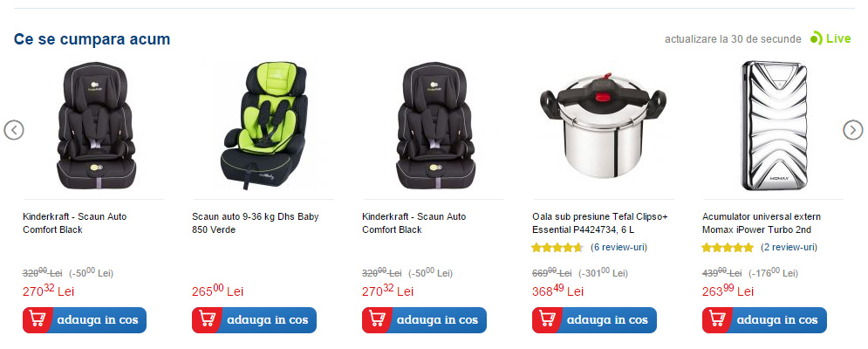868x349 pixels.
Task: Click the Tefal Clipso+ star rating
Action: (557, 248)
